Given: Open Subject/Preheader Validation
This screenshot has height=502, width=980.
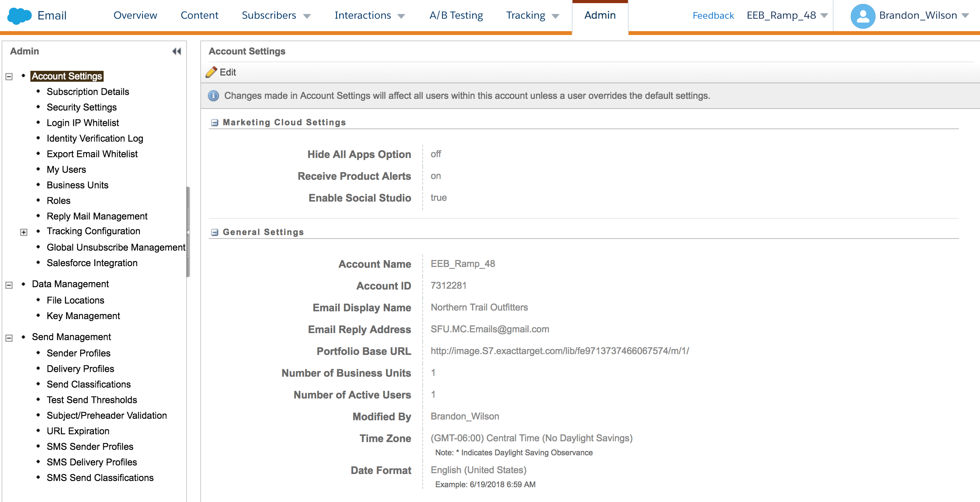Looking at the screenshot, I should (106, 415).
